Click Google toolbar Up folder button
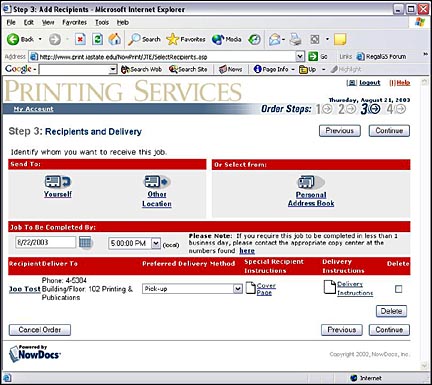This screenshot has height=385, width=432. [x=308, y=69]
